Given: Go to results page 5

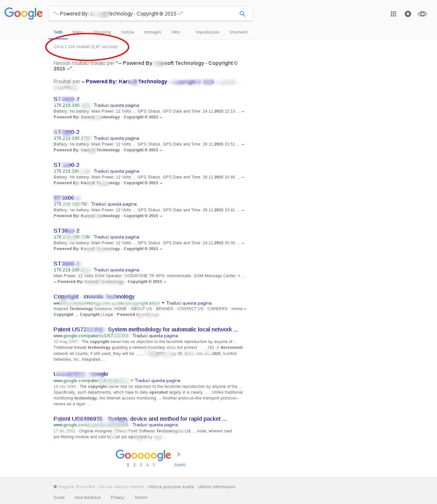Looking at the screenshot, I should point(154,465).
